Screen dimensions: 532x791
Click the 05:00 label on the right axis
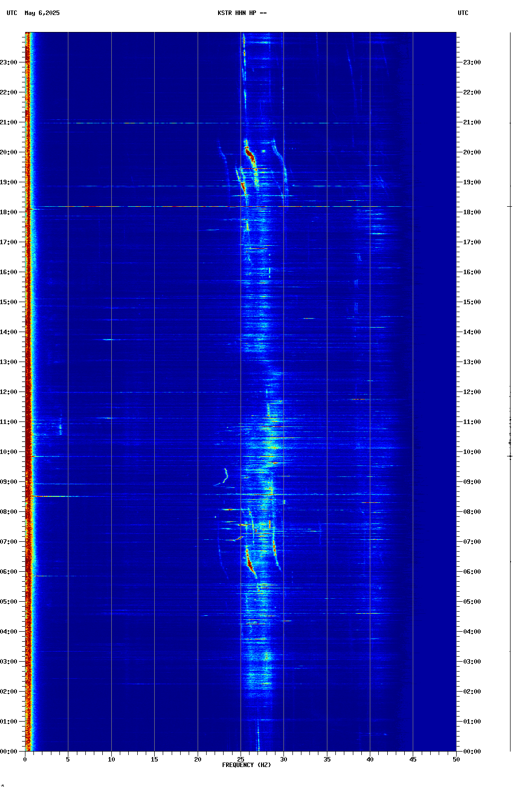472,602
